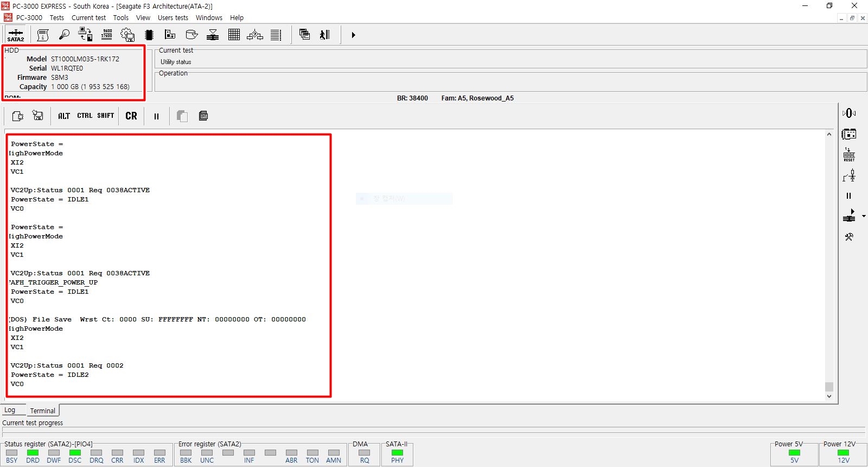Toggle the pause button beside CR

pyautogui.click(x=156, y=116)
